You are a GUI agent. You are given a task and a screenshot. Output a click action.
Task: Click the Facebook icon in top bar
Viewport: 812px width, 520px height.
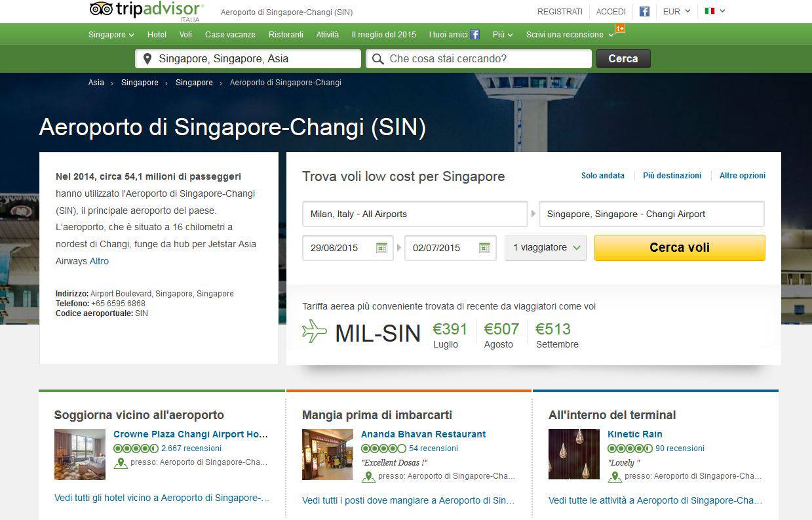pyautogui.click(x=644, y=11)
